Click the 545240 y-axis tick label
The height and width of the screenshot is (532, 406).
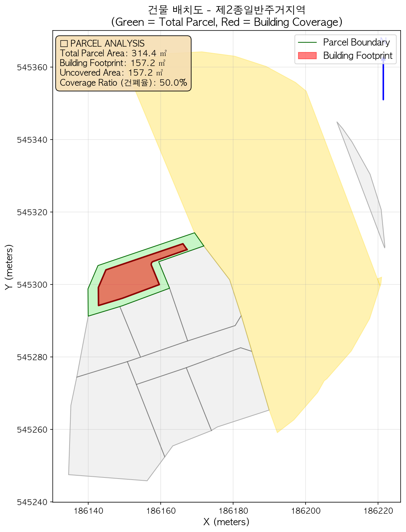[32, 502]
